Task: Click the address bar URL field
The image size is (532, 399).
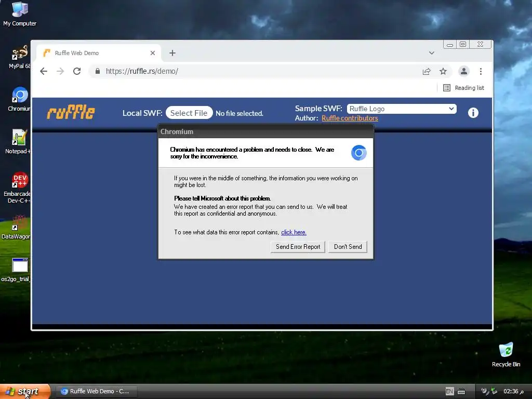Action: 255,71
